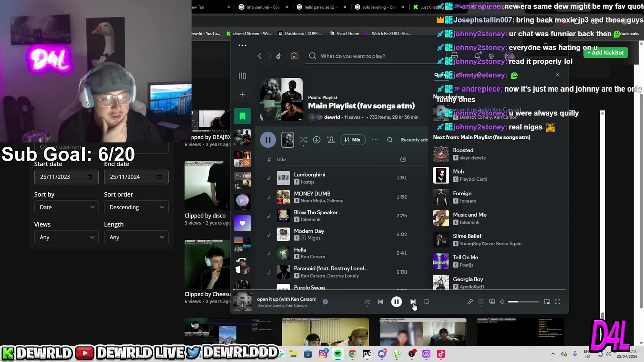This screenshot has width=644, height=362.
Task: Open Liked Songs heart in sidebar
Action: coord(243,223)
